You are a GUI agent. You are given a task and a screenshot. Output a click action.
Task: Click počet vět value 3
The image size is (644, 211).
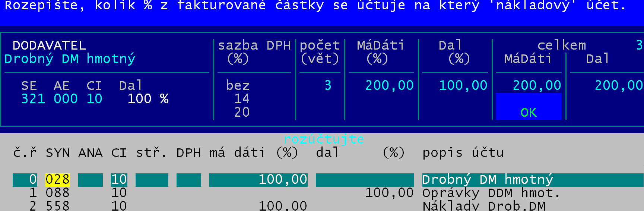328,86
